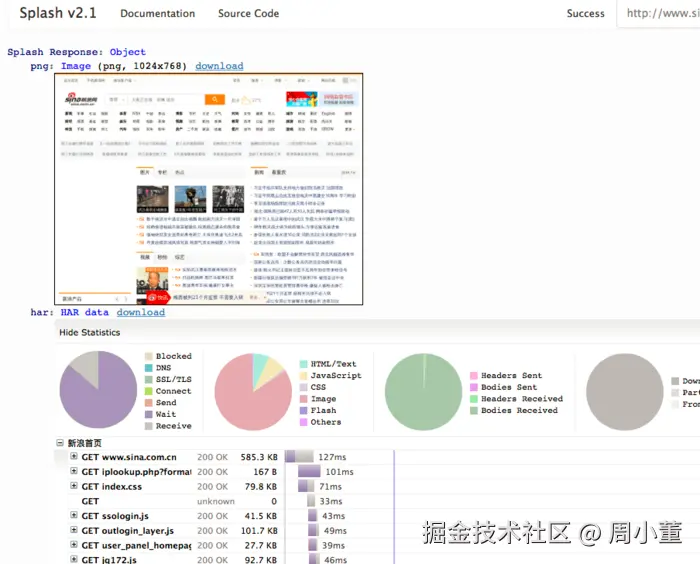Viewport: 700px width, 564px height.
Task: Click the content-type pie chart
Action: point(253,392)
